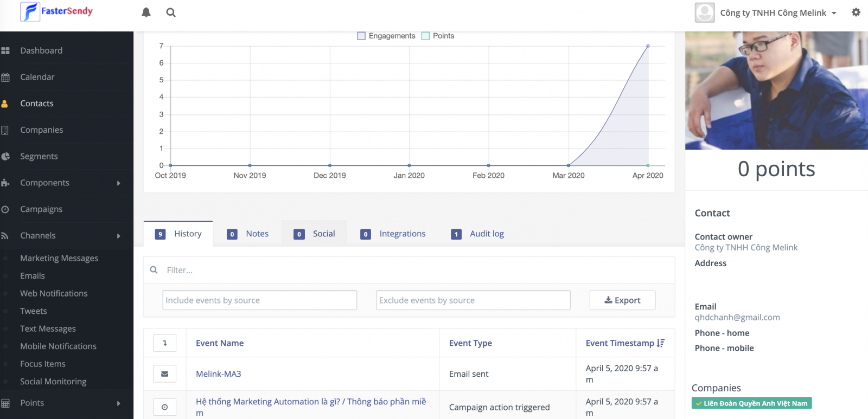868x419 pixels.
Task: Click the envelope icon beside Melink-MA3
Action: (164, 373)
